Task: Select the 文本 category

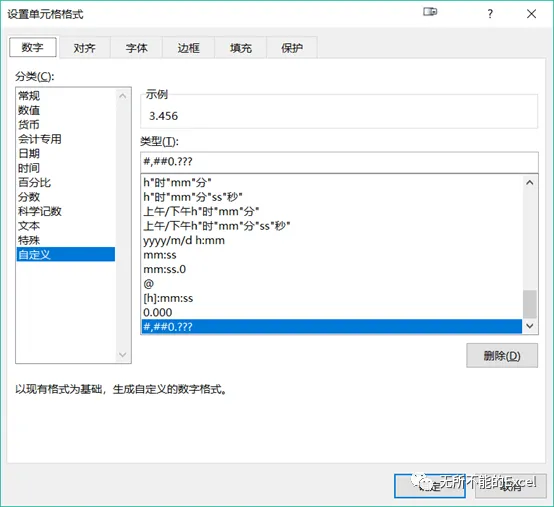Action: coord(66,226)
